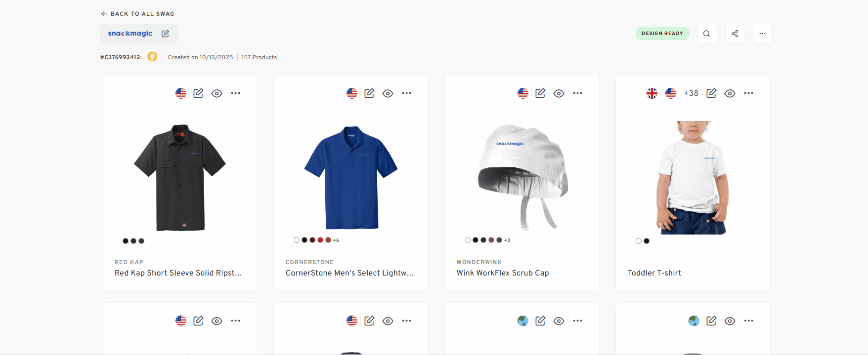The image size is (868, 355).
Task: Open collection more options menu in header
Action: coord(763,34)
